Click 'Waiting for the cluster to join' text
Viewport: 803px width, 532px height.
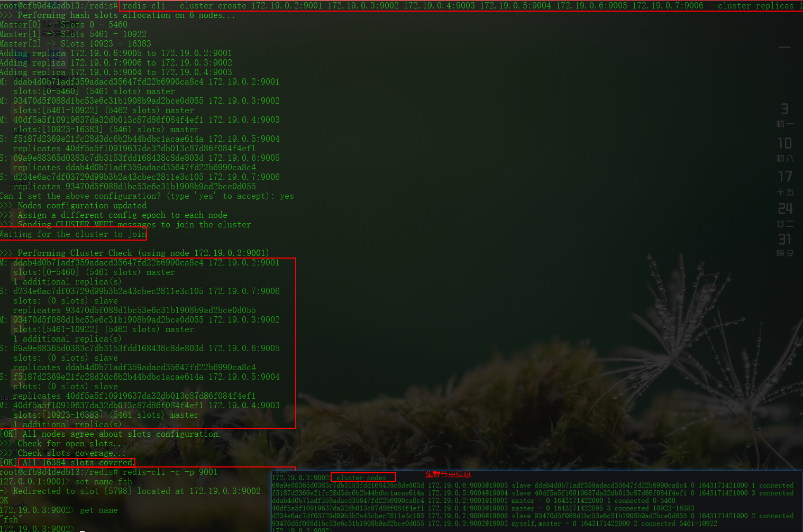point(73,234)
